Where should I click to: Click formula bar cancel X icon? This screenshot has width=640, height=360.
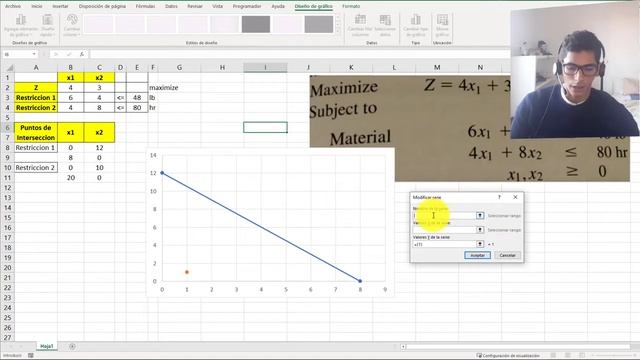(56, 54)
